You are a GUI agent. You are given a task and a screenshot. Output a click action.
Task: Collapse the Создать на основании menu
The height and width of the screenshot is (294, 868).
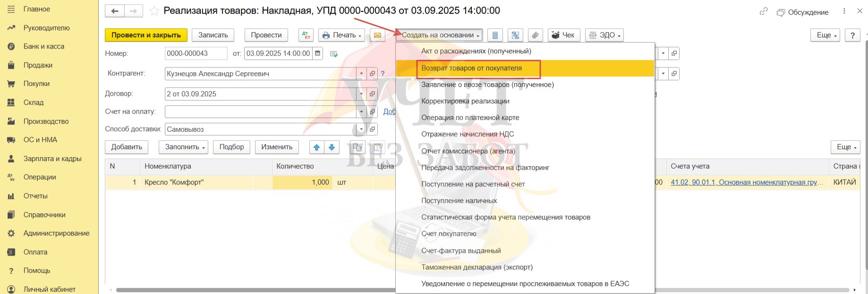439,35
